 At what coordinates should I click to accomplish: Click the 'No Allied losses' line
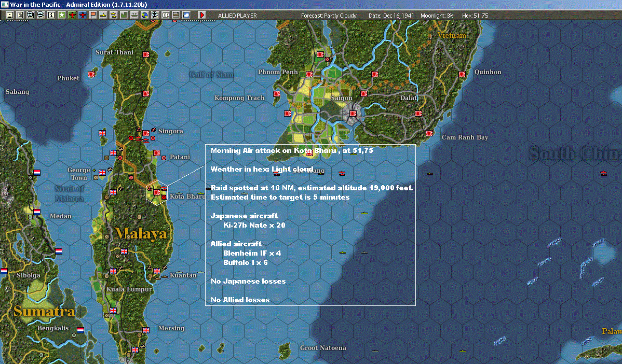click(x=240, y=300)
